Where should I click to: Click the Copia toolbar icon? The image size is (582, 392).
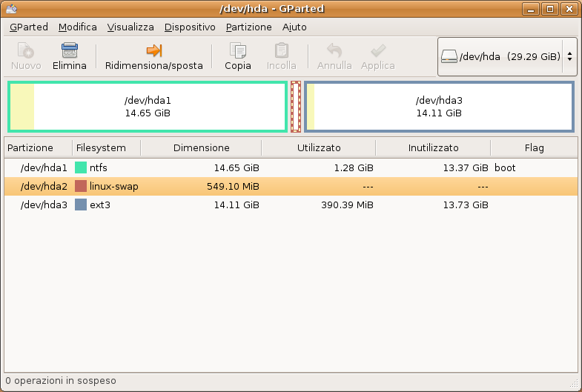pyautogui.click(x=238, y=51)
